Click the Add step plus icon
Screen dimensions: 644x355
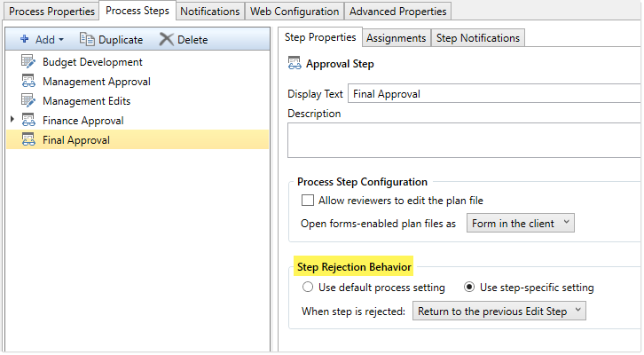[x=25, y=40]
